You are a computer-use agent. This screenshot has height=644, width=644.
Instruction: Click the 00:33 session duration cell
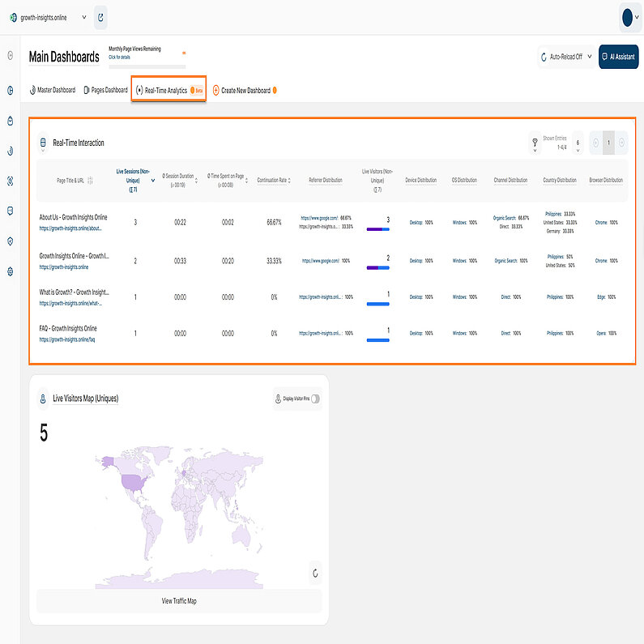tap(180, 261)
